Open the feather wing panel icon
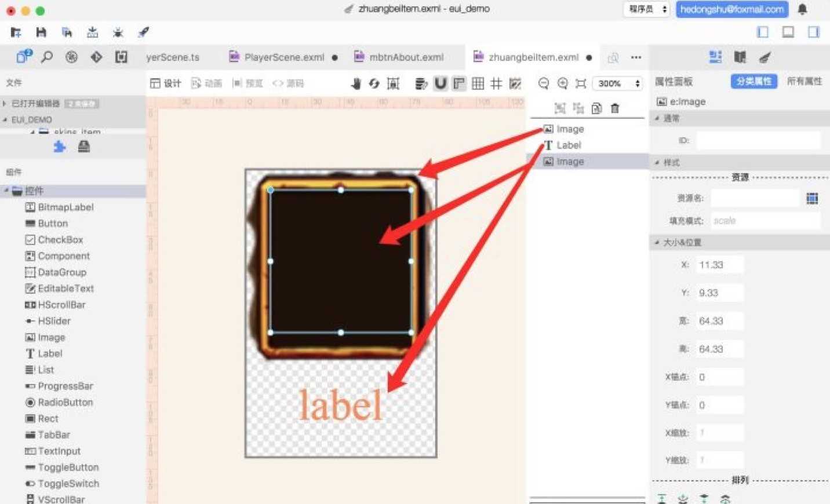 coord(765,57)
